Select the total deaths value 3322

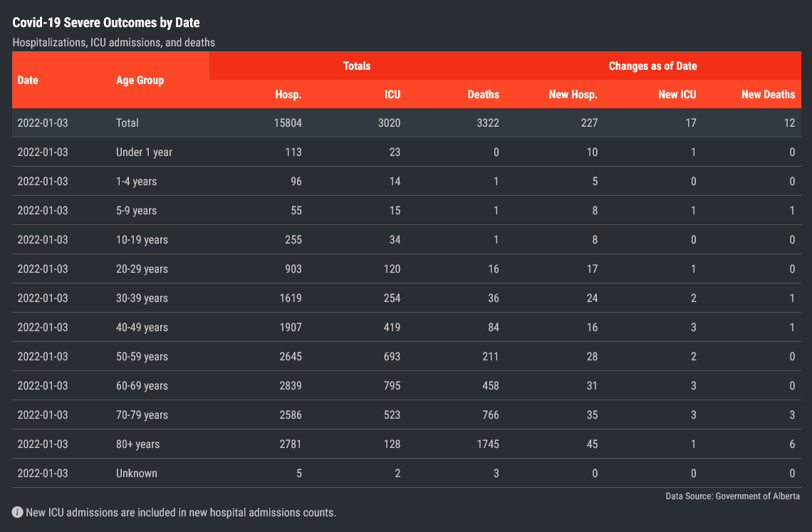488,122
